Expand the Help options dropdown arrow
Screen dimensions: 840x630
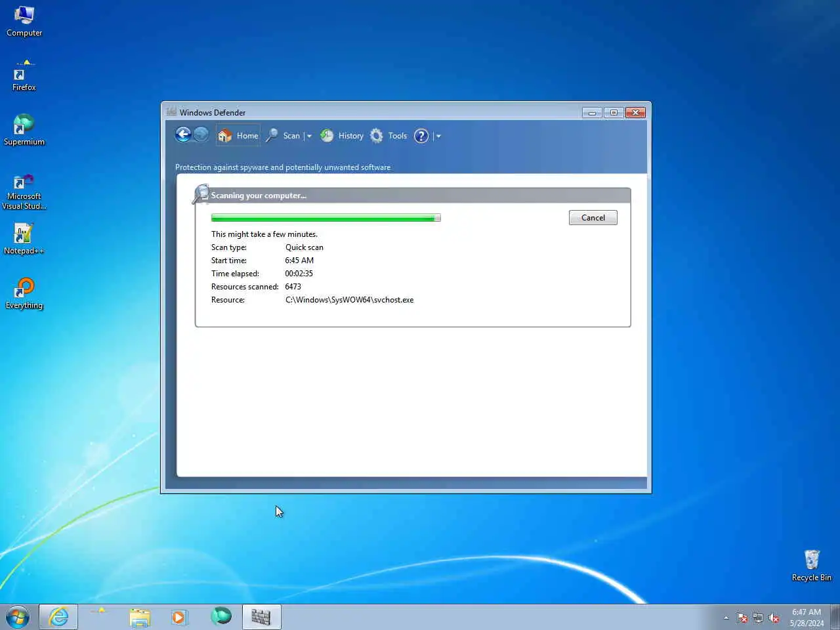pyautogui.click(x=438, y=136)
